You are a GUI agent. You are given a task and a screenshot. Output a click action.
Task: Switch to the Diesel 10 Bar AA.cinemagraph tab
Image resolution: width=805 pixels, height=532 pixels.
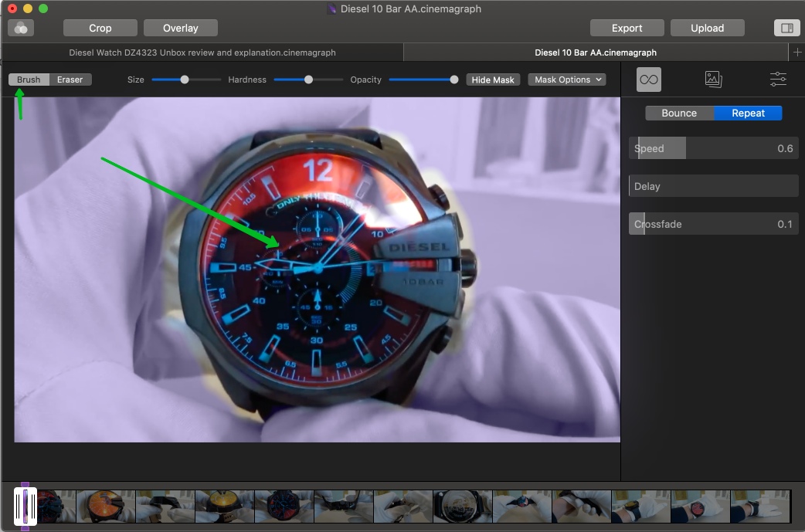tap(596, 53)
